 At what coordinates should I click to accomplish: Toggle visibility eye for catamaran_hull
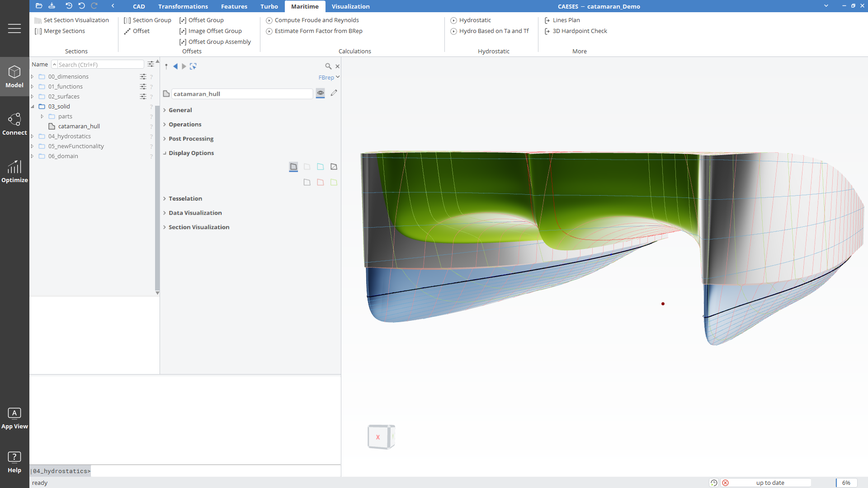320,93
